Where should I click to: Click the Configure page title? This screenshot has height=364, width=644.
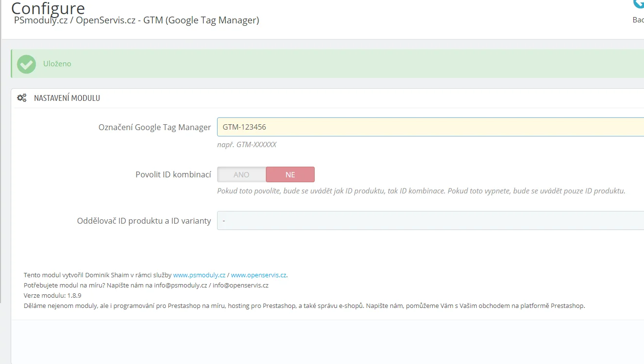(x=48, y=8)
